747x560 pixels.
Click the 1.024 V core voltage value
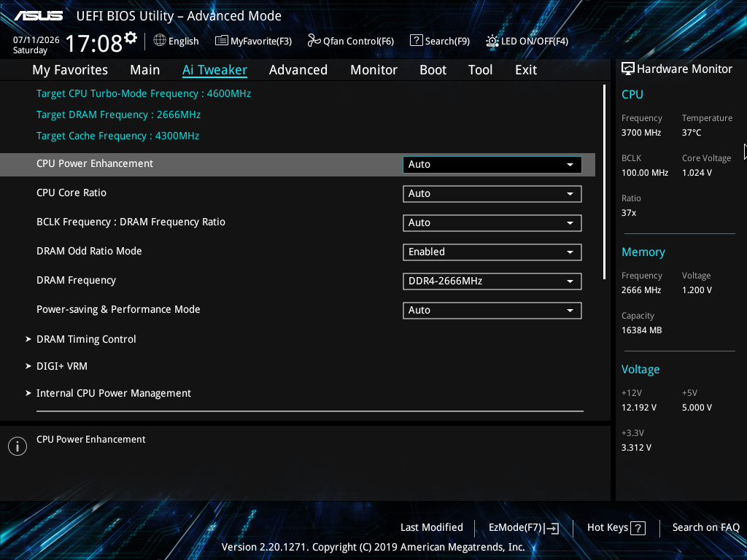[x=697, y=173]
